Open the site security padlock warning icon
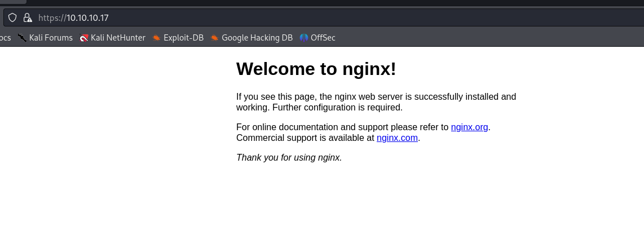 pos(27,17)
